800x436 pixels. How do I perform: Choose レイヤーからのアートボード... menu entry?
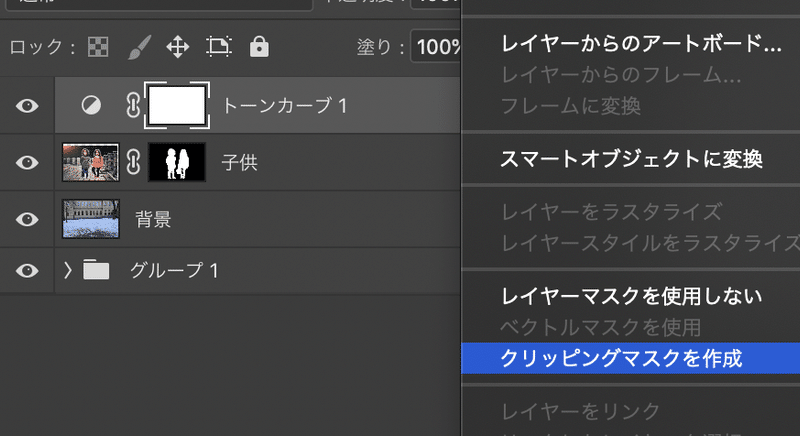coord(641,44)
